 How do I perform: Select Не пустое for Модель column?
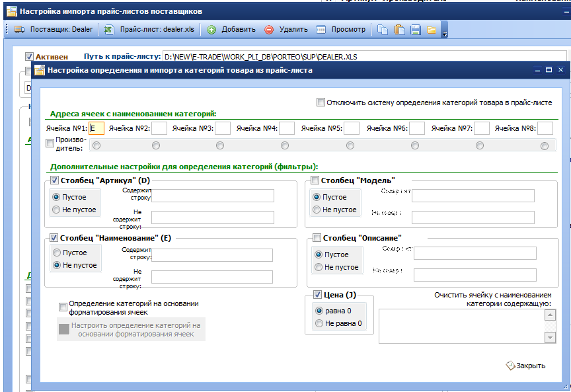tap(317, 210)
